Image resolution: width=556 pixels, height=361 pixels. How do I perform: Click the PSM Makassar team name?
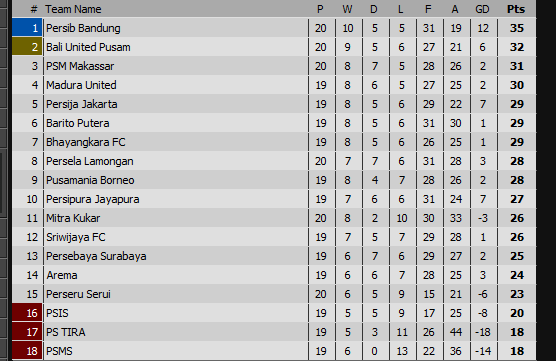[x=80, y=66]
